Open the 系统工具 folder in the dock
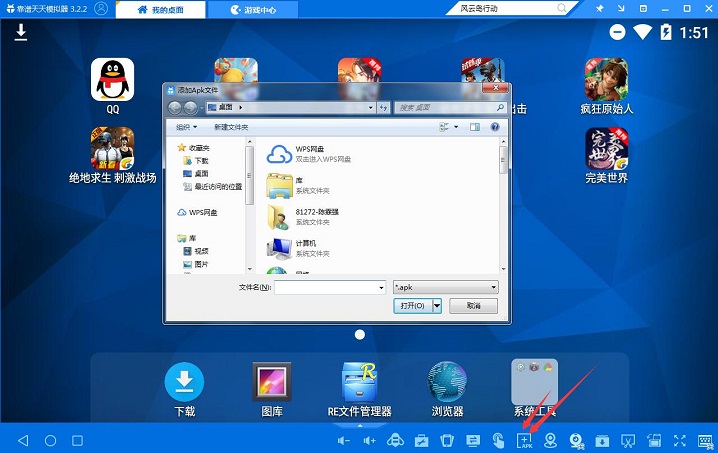This screenshot has height=453, width=718. [534, 382]
